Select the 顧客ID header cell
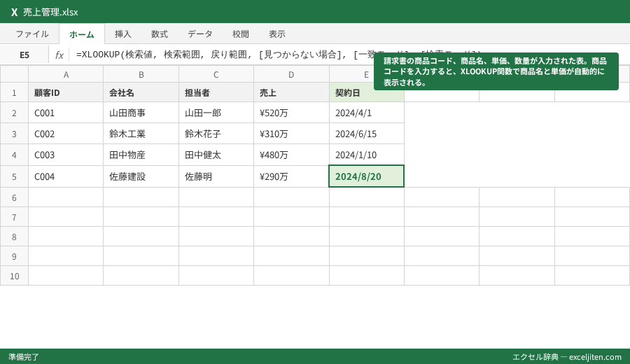 click(x=66, y=92)
